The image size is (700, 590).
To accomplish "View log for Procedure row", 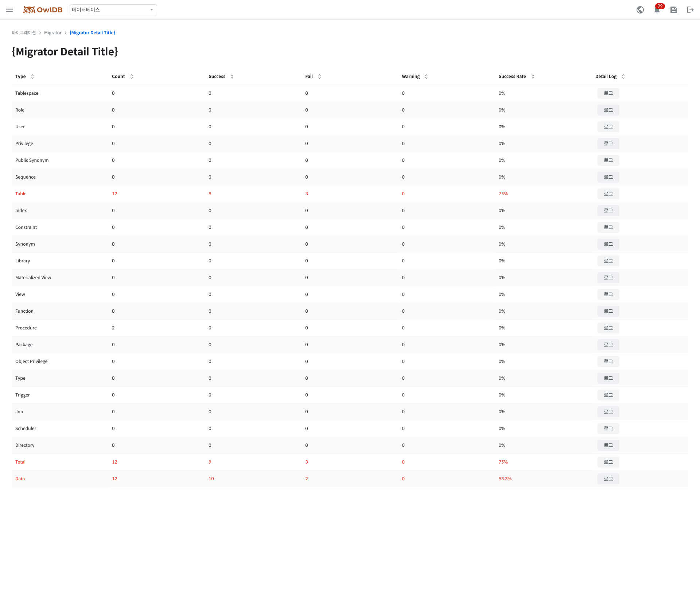I will pyautogui.click(x=608, y=328).
